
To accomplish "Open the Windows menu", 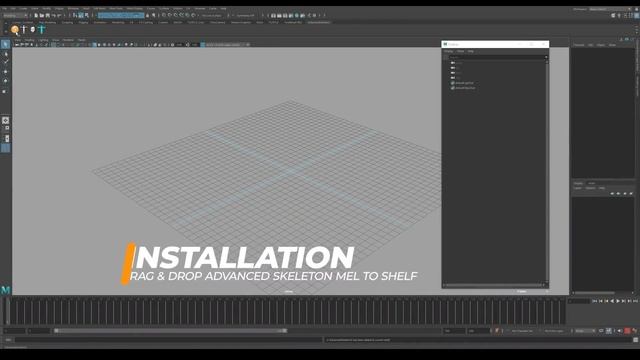I will [x=73, y=9].
